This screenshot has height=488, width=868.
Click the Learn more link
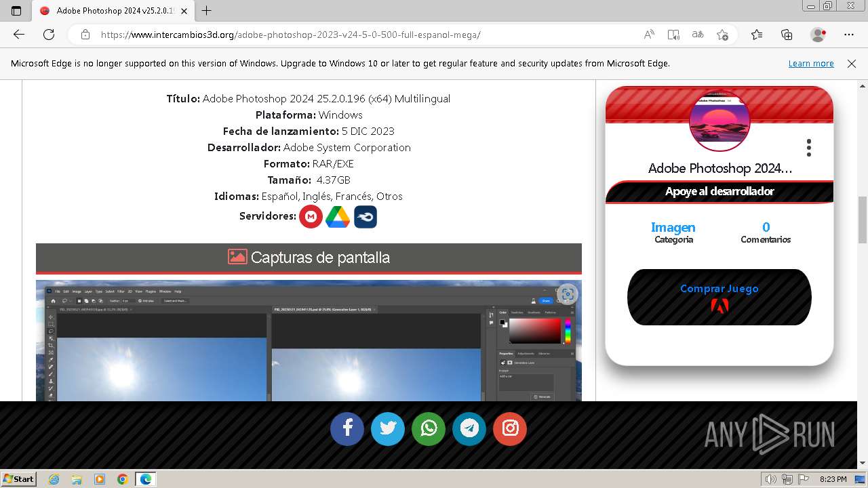coord(811,63)
